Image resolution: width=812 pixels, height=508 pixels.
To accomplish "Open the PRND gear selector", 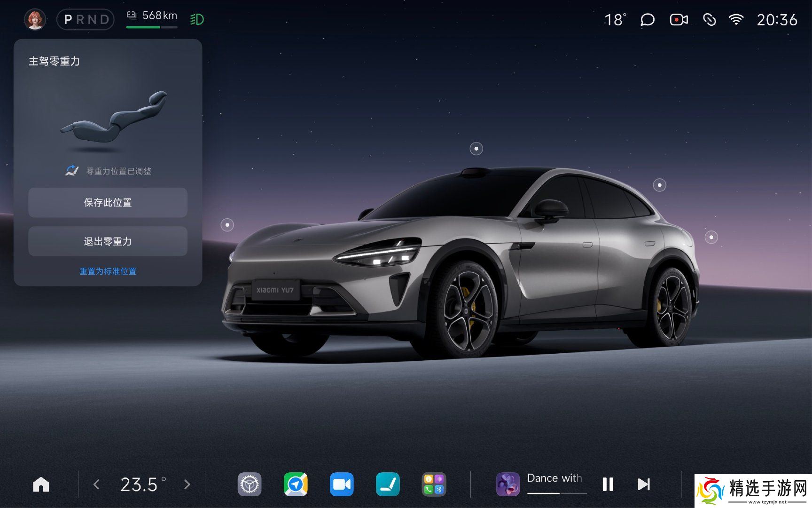I will tap(86, 20).
